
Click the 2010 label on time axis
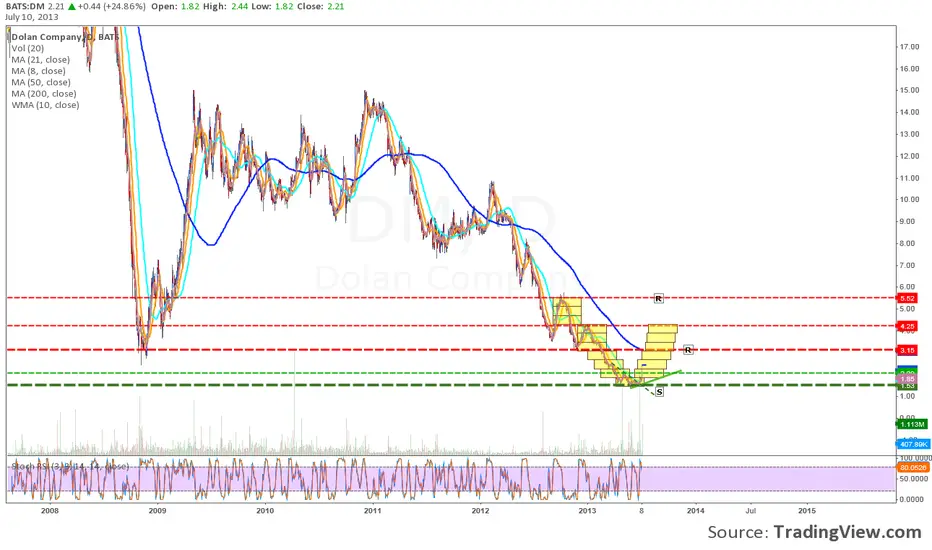pyautogui.click(x=265, y=510)
